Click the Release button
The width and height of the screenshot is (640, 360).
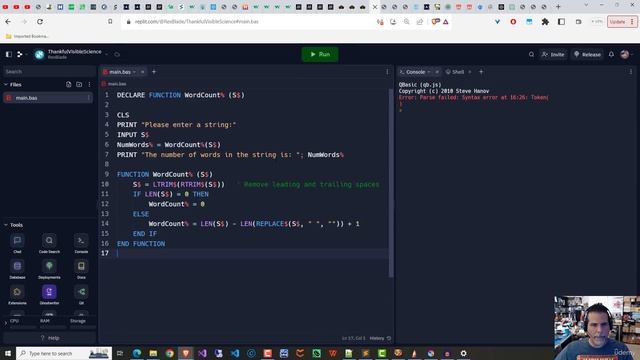pos(587,54)
